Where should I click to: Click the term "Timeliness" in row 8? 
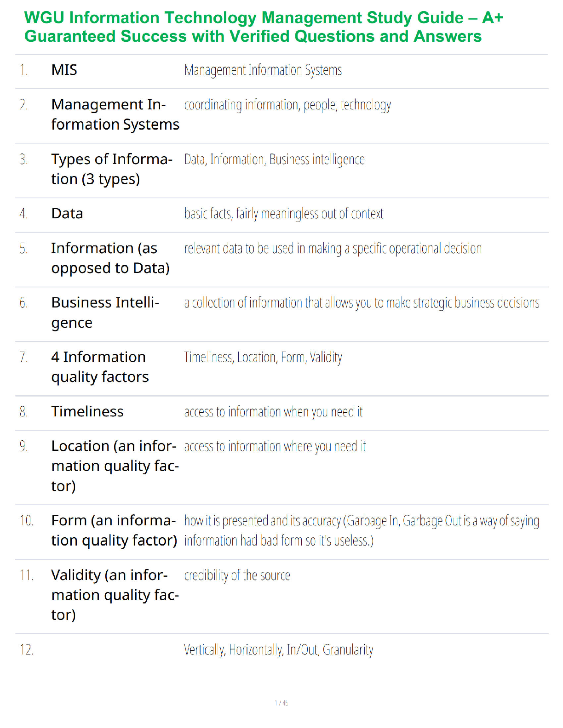coord(87,412)
